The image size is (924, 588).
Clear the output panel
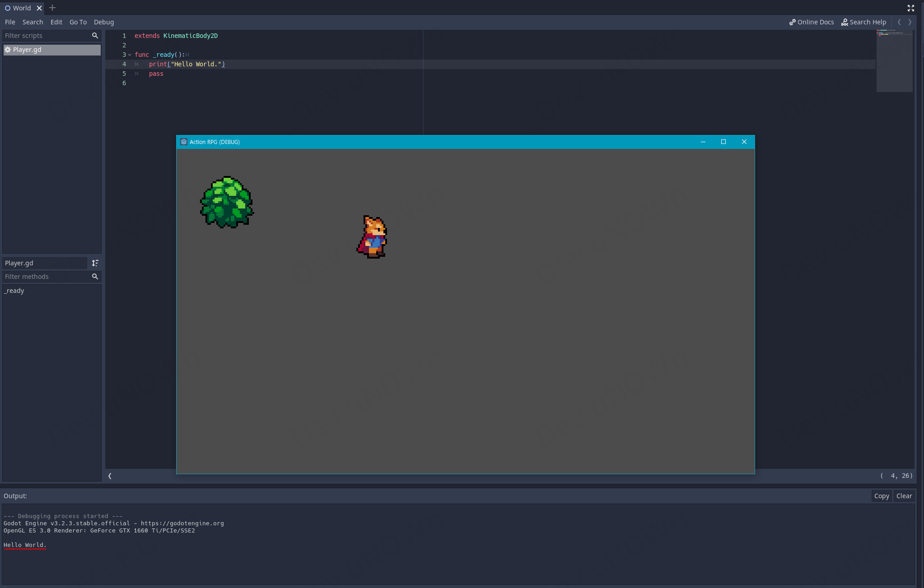tap(904, 496)
